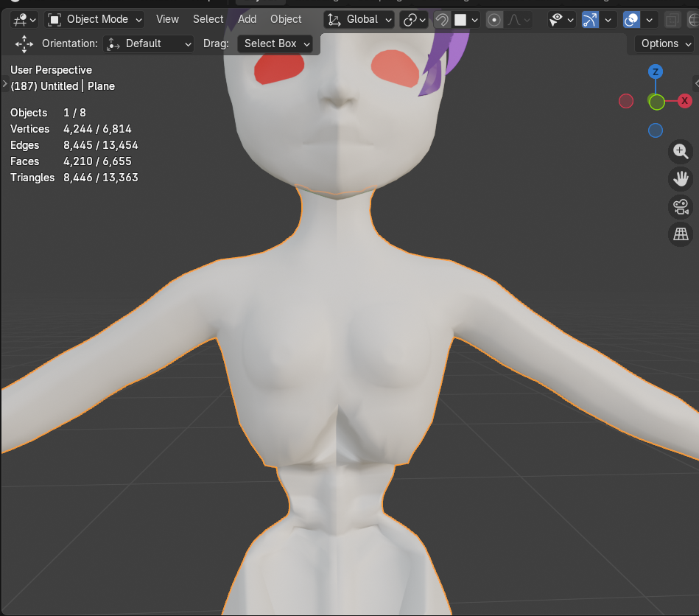Toggle the camera view icon
The image size is (699, 616).
(x=681, y=206)
